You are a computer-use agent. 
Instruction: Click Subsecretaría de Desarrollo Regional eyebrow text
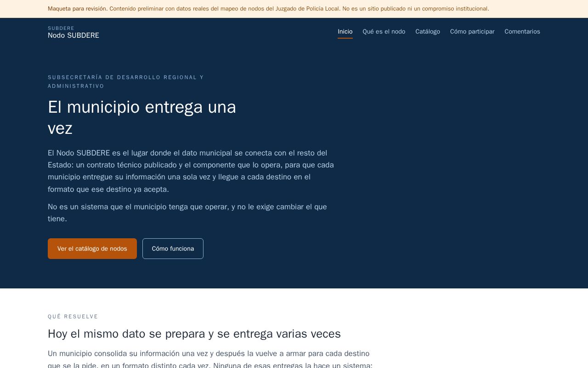(126, 81)
